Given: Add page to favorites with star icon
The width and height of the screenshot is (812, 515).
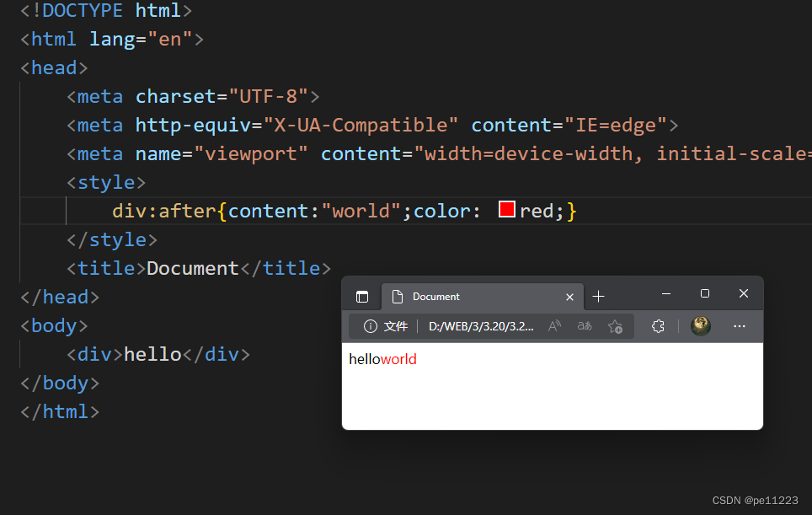Looking at the screenshot, I should (x=615, y=326).
